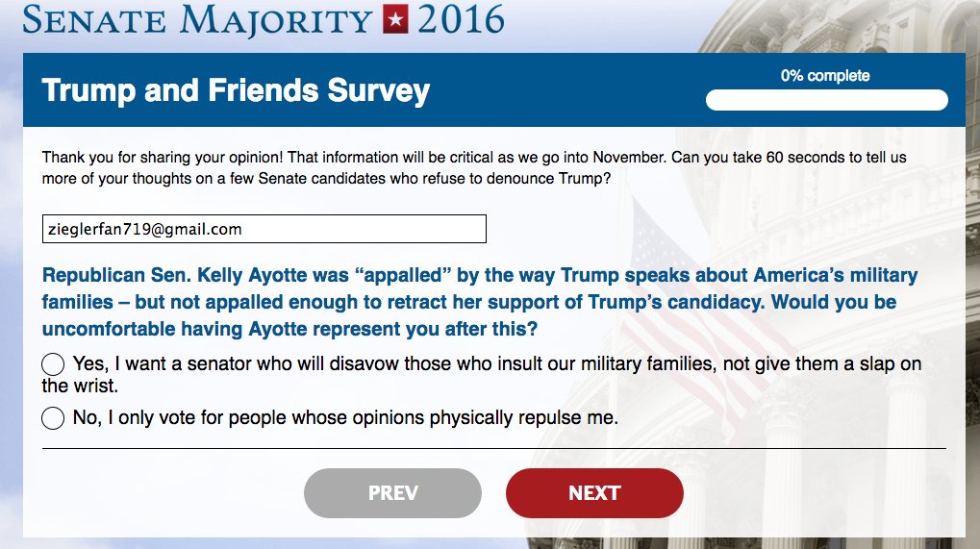Click the Trump and Friends Survey heading
The height and width of the screenshot is (549, 980).
(x=236, y=90)
